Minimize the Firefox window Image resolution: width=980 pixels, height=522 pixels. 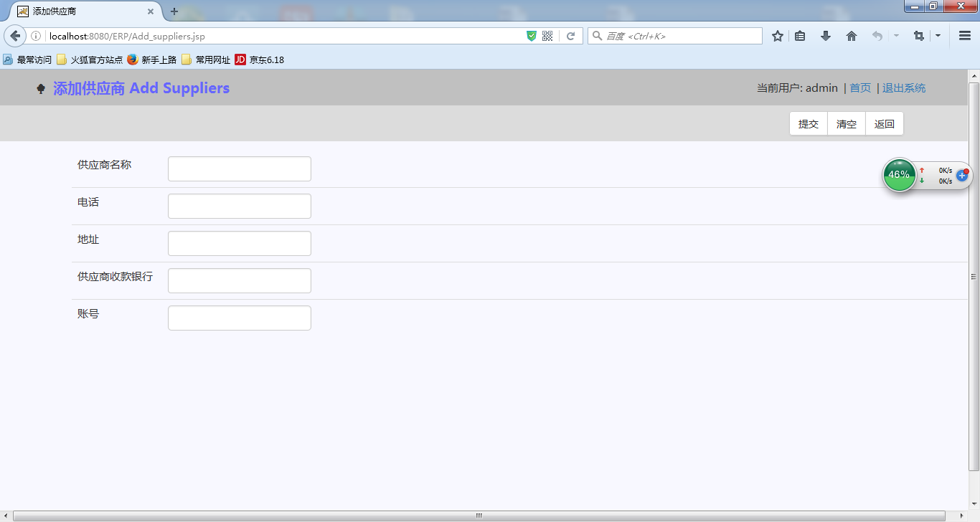click(914, 6)
